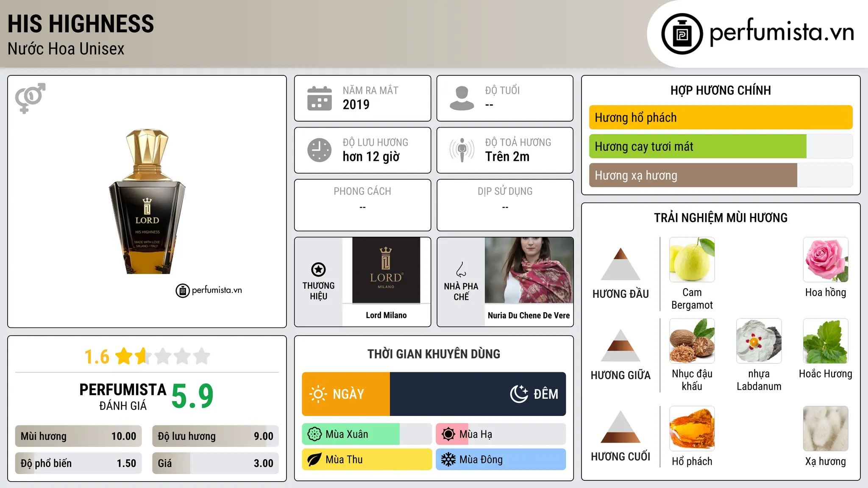Image resolution: width=868 pixels, height=488 pixels.
Task: Click the orange Ngày daytime segment
Action: 346,394
